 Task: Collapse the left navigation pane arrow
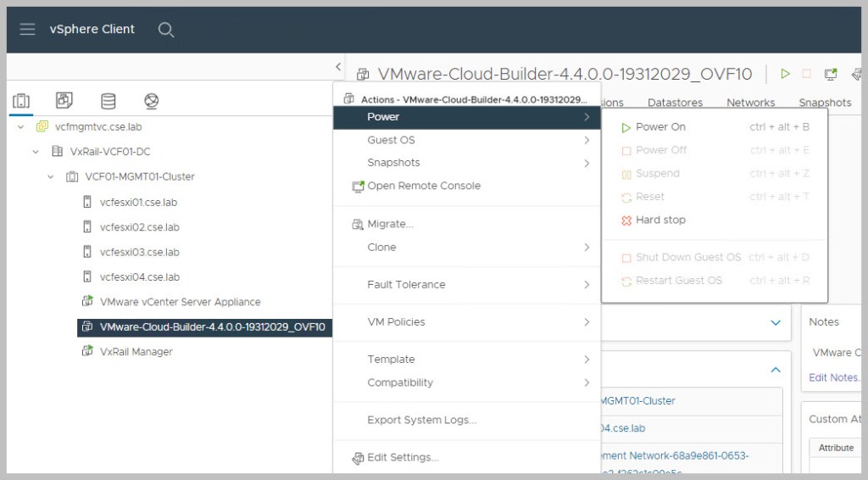(338, 66)
